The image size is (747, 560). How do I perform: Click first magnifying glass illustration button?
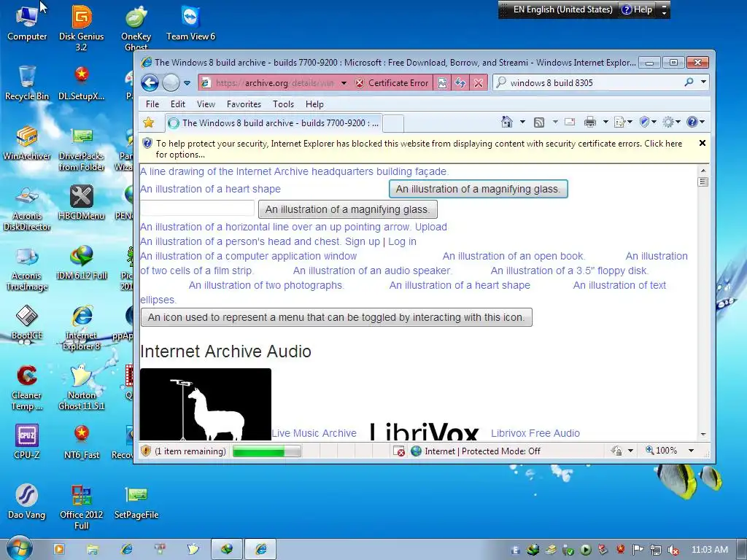click(x=479, y=189)
